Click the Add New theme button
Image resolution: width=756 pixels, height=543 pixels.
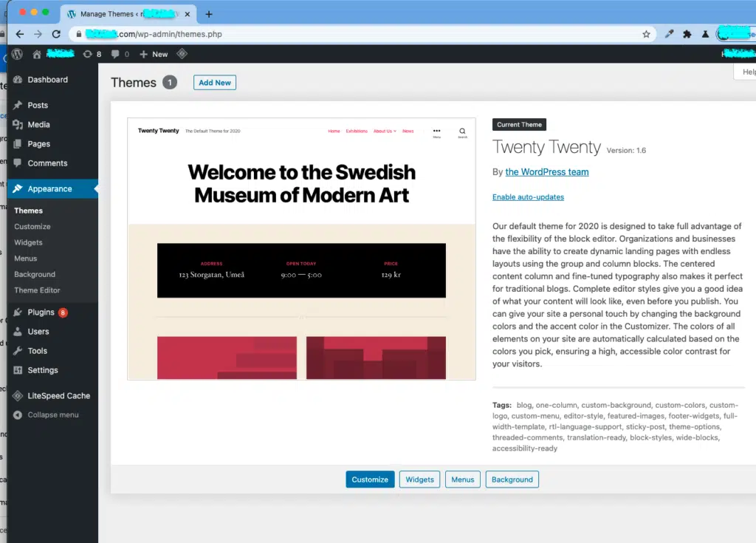coord(215,83)
